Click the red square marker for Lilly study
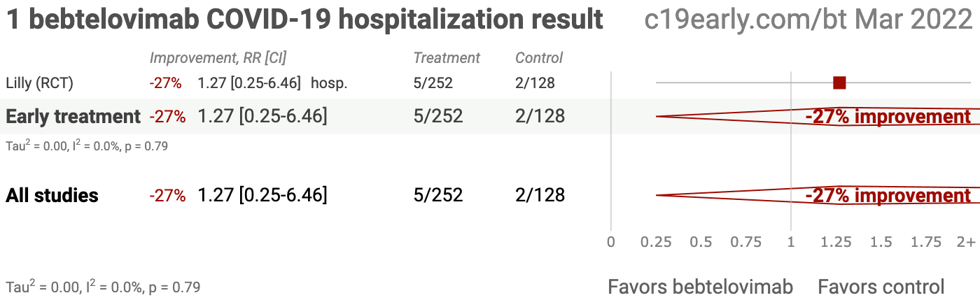The height and width of the screenshot is (300, 980). [x=839, y=83]
